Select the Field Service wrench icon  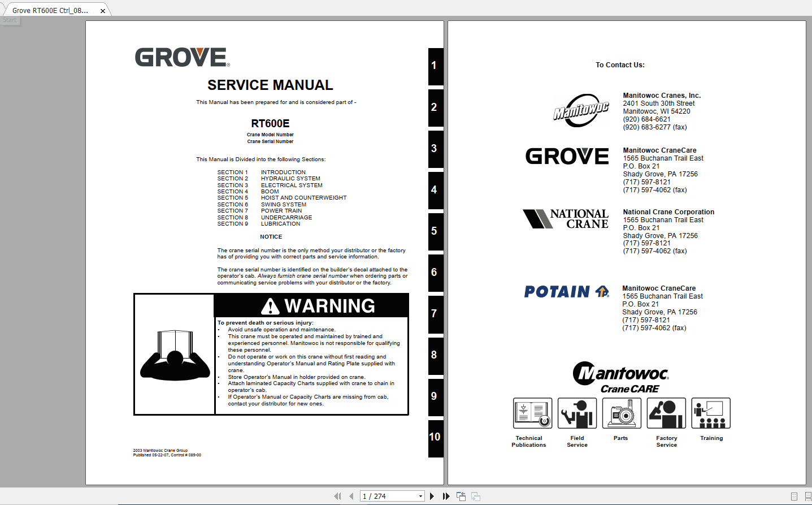pyautogui.click(x=576, y=413)
